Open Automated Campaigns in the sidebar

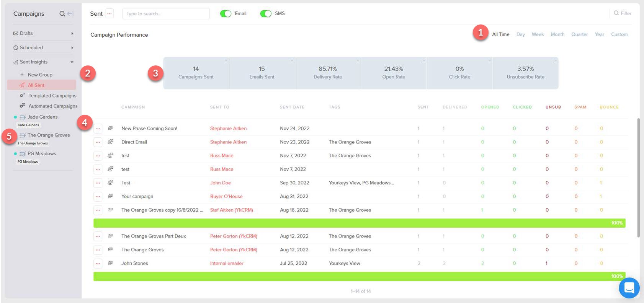(53, 106)
